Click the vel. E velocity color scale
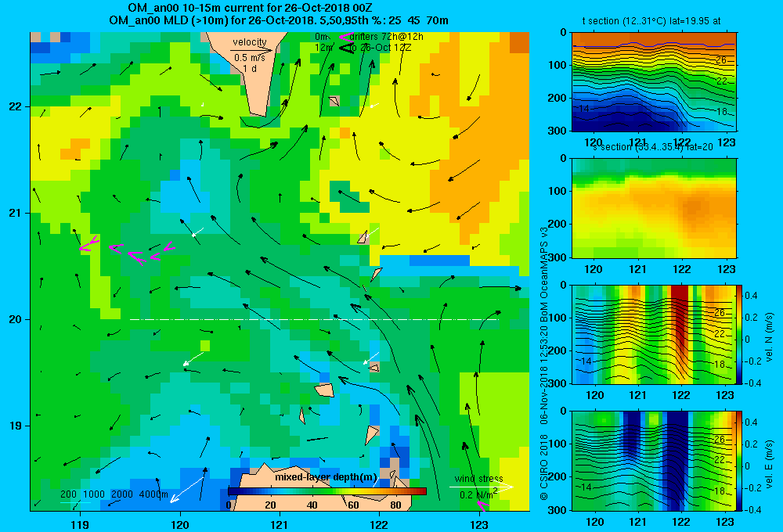The image size is (783, 532). (739, 461)
